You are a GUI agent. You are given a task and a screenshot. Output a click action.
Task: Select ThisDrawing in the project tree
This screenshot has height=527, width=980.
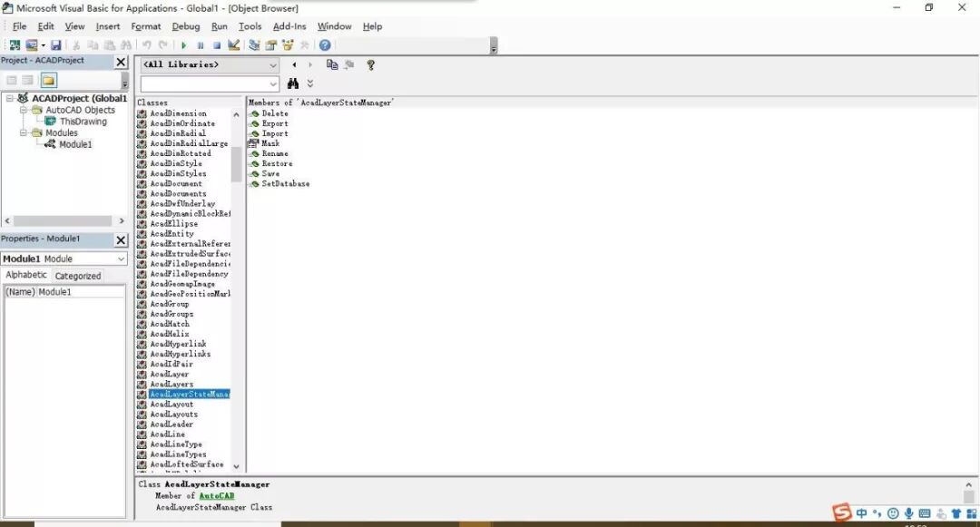pyautogui.click(x=83, y=122)
